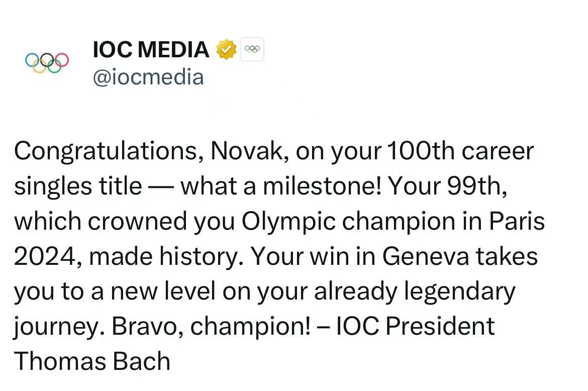Image resolution: width=588 pixels, height=391 pixels.
Task: Select the gold verified checkmark badge
Action: tap(226, 49)
